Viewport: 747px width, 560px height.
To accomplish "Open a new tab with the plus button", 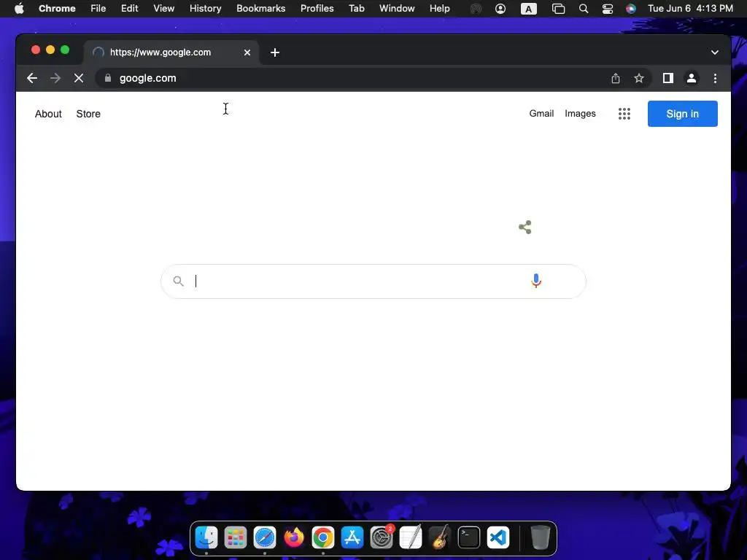I will (275, 52).
